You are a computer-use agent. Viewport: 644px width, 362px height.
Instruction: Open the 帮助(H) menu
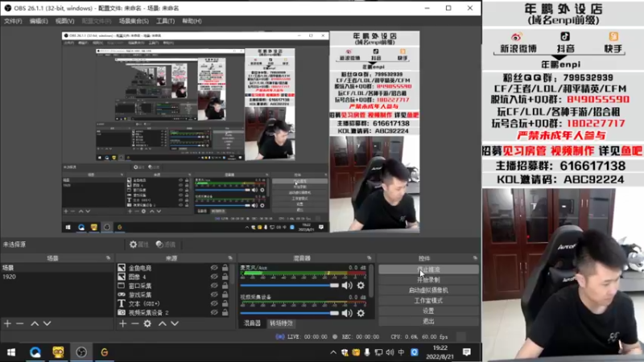click(x=192, y=21)
